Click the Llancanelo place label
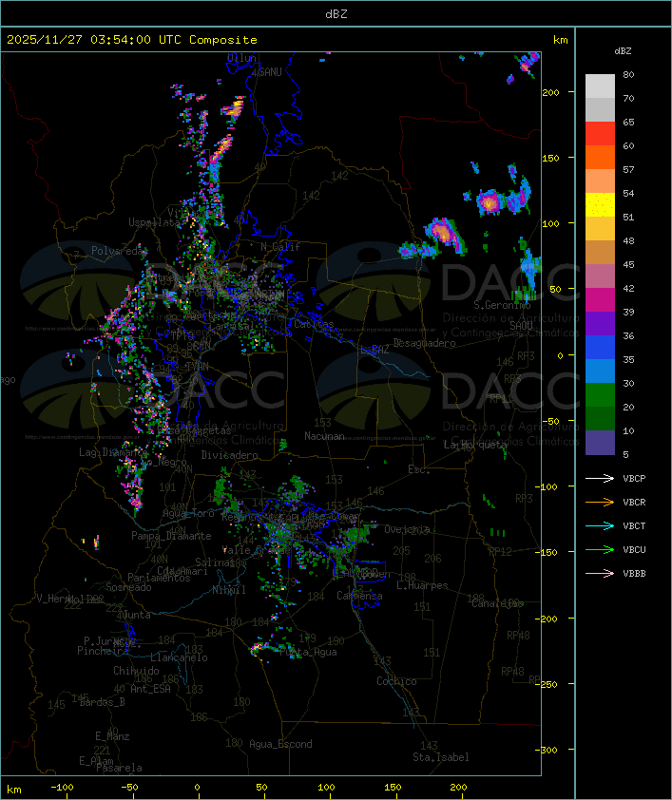 coord(179,657)
